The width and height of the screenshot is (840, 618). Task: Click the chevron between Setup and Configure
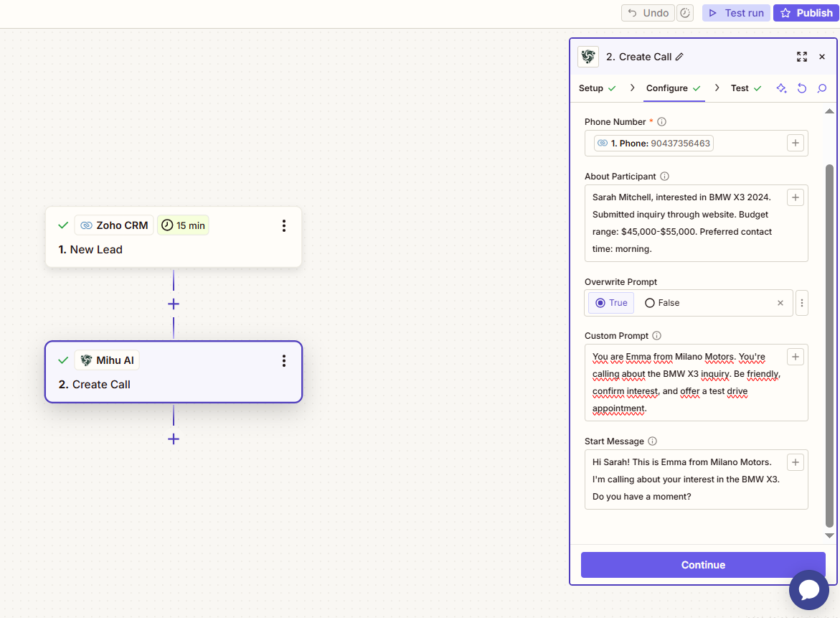pos(632,88)
